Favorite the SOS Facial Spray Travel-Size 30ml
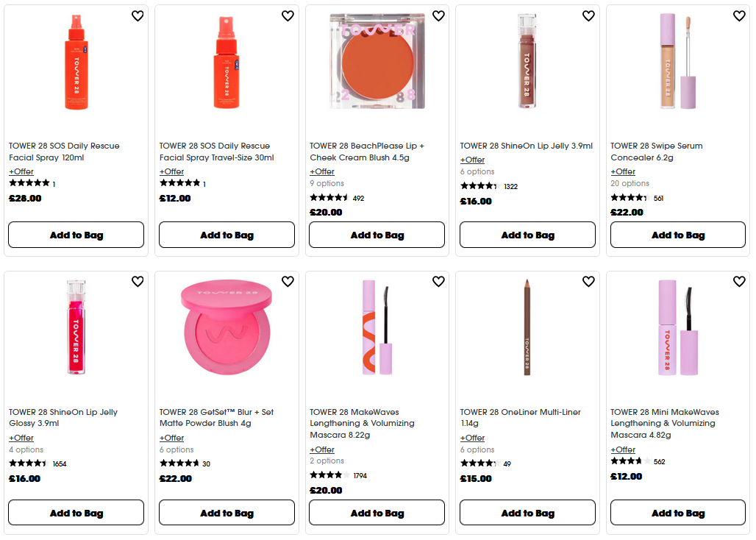The height and width of the screenshot is (540, 756). click(x=288, y=15)
